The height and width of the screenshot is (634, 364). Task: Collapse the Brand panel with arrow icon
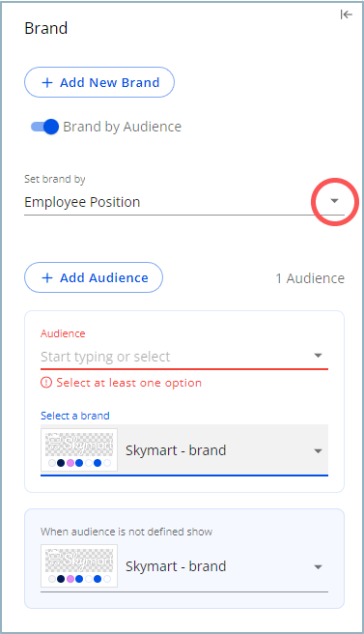(x=347, y=14)
